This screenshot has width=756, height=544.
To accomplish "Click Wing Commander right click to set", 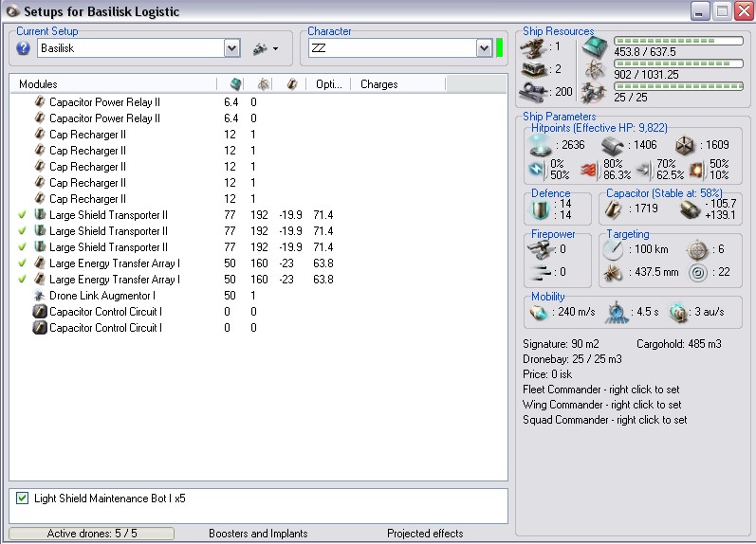I will click(601, 405).
